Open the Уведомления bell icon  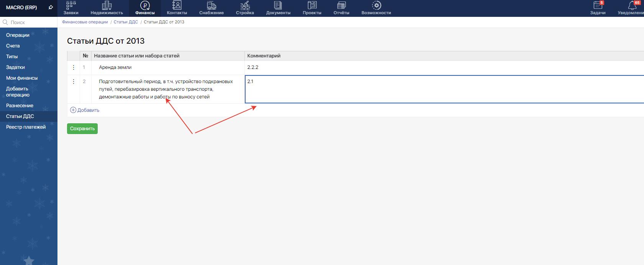point(632,5)
